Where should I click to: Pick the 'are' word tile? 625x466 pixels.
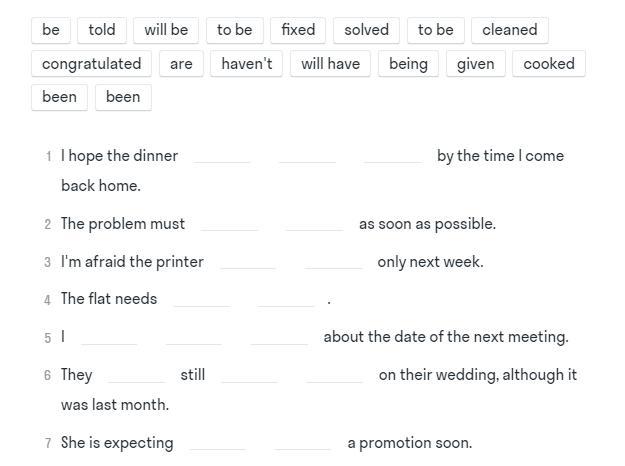(x=181, y=63)
